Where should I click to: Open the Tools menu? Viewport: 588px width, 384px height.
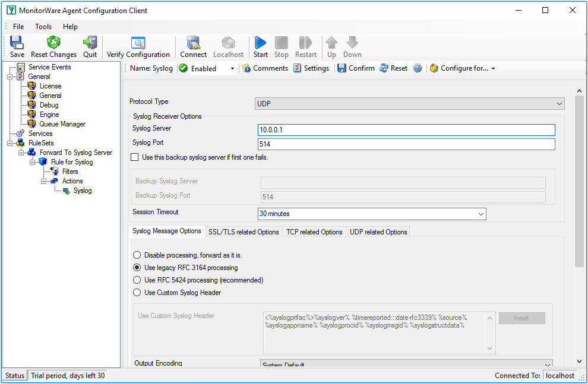(43, 27)
